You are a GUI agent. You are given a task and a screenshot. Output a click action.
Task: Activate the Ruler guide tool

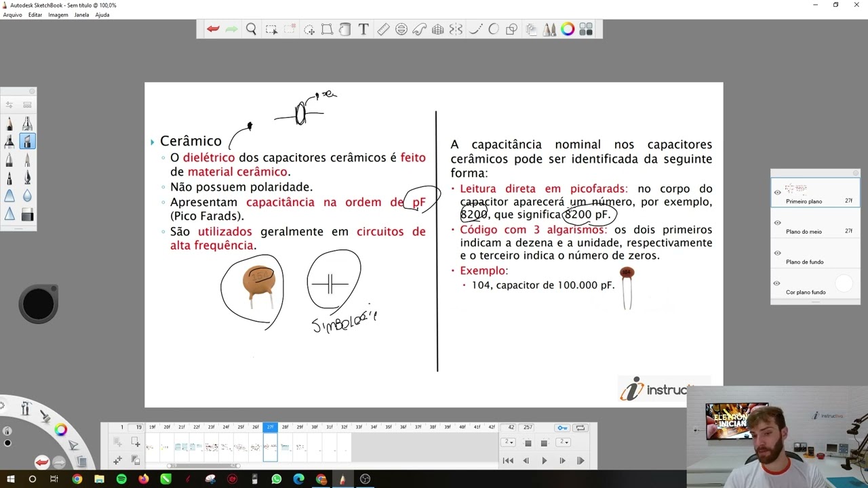(383, 29)
